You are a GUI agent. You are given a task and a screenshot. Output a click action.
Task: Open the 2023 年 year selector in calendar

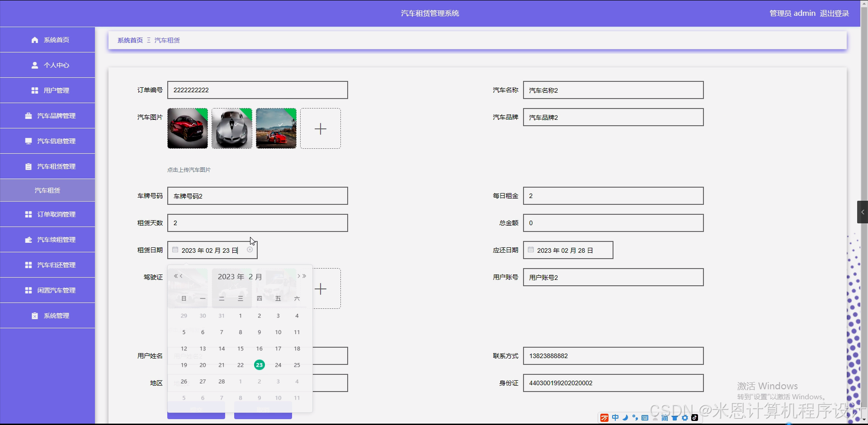click(x=231, y=277)
